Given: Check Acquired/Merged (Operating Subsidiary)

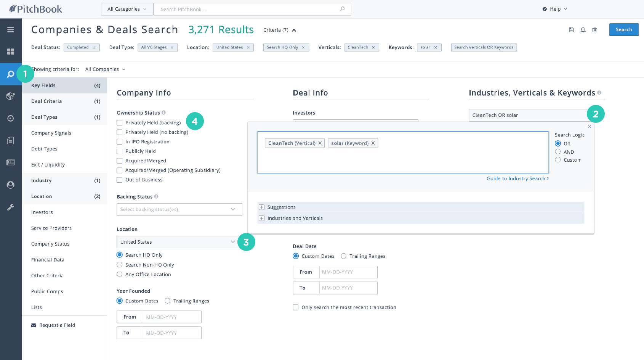Looking at the screenshot, I should pyautogui.click(x=120, y=170).
